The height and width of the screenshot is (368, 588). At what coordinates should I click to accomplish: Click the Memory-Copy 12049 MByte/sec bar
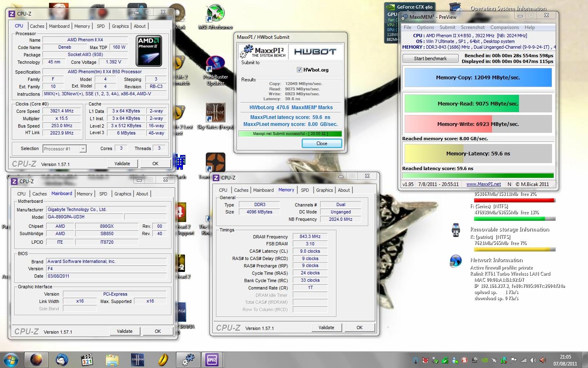478,78
